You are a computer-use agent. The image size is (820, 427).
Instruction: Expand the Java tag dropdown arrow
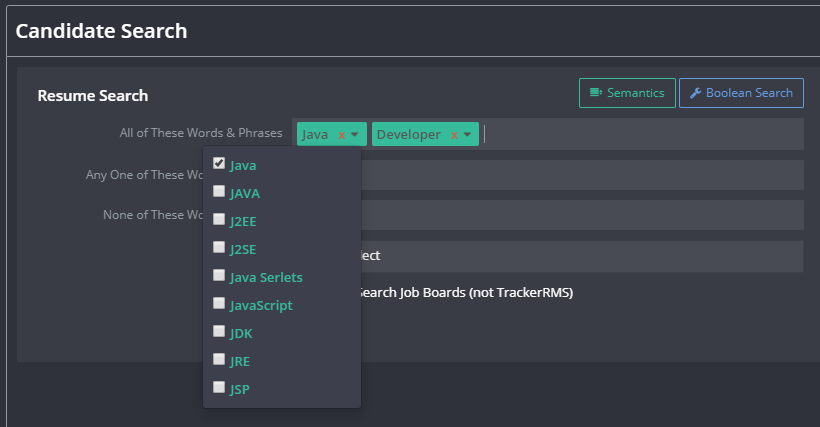[x=355, y=135]
